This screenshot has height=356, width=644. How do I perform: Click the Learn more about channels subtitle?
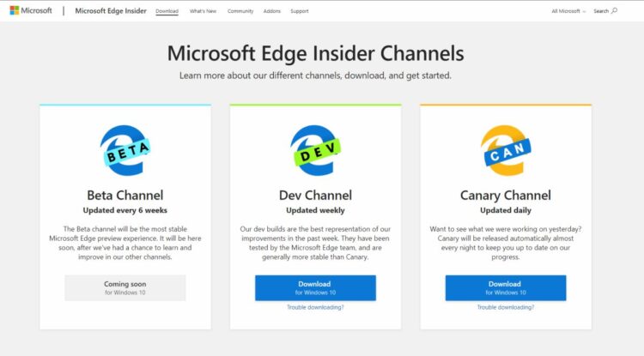click(x=315, y=75)
